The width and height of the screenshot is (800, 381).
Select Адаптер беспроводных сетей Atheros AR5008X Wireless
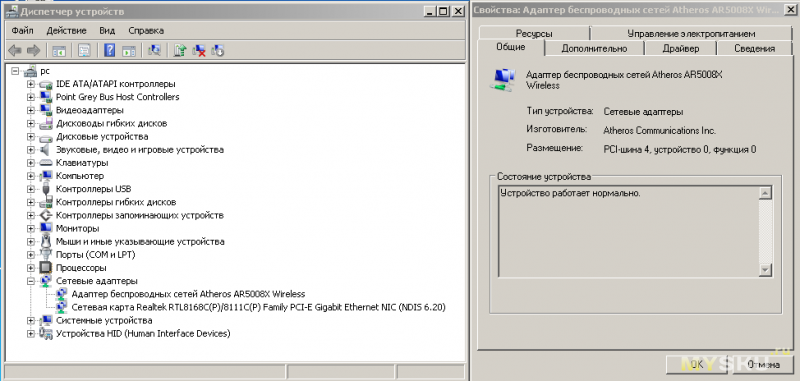click(188, 294)
